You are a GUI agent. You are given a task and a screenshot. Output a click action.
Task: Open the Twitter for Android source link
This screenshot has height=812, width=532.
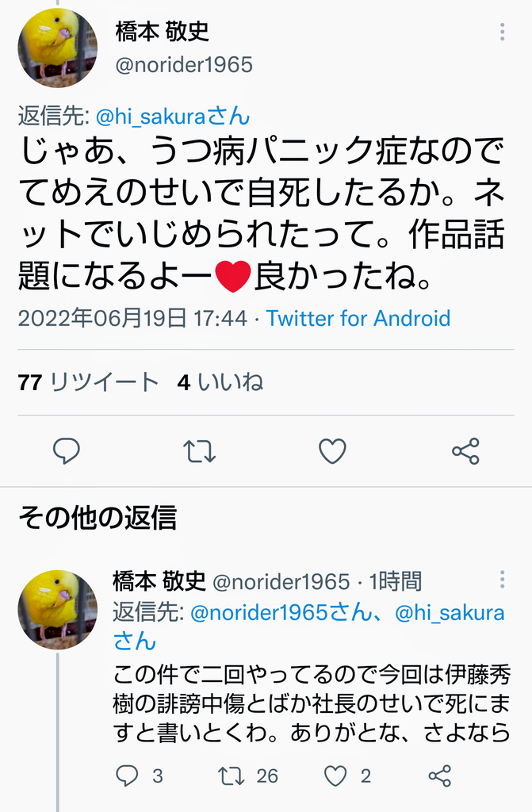358,319
